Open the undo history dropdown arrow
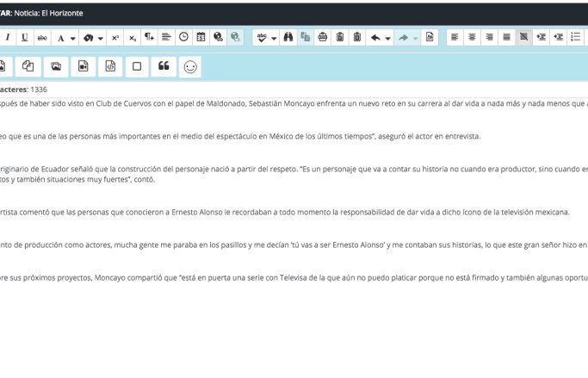 click(x=388, y=38)
